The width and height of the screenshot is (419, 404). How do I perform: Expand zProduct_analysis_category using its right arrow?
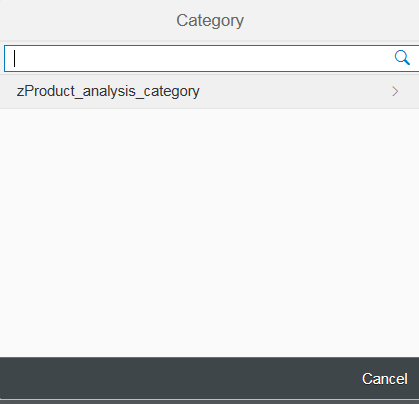pos(395,91)
